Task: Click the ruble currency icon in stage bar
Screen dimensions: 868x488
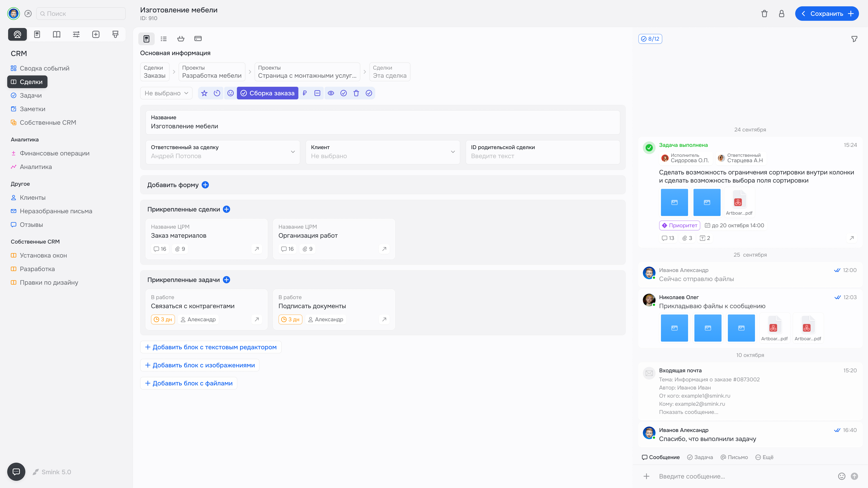Action: 305,93
